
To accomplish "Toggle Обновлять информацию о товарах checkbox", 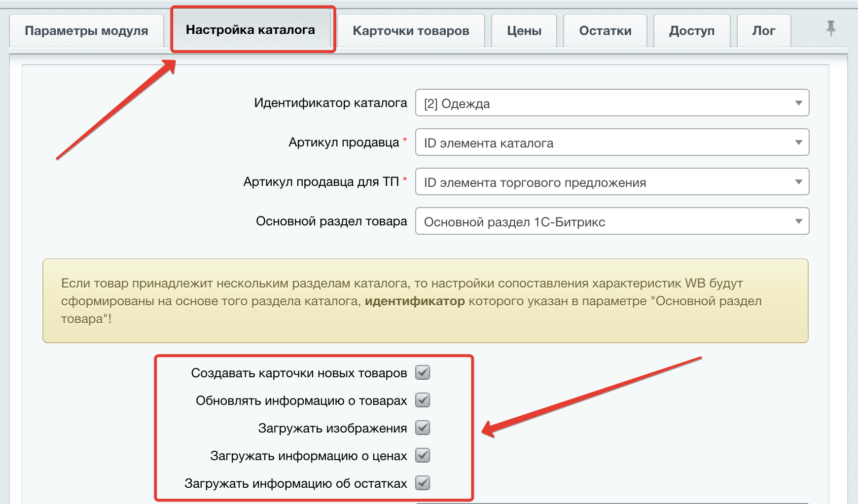I will 423,400.
